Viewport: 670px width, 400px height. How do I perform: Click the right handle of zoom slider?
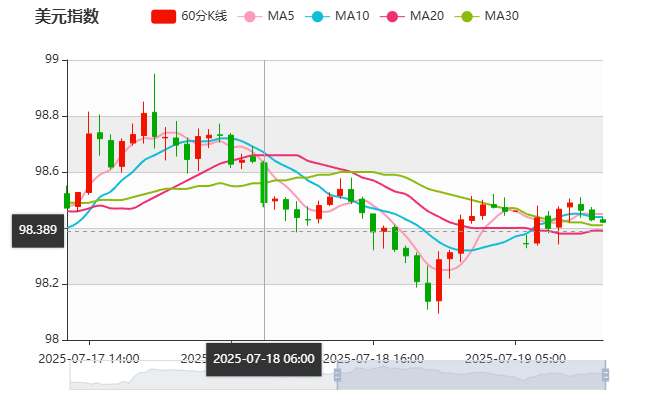[x=605, y=375]
